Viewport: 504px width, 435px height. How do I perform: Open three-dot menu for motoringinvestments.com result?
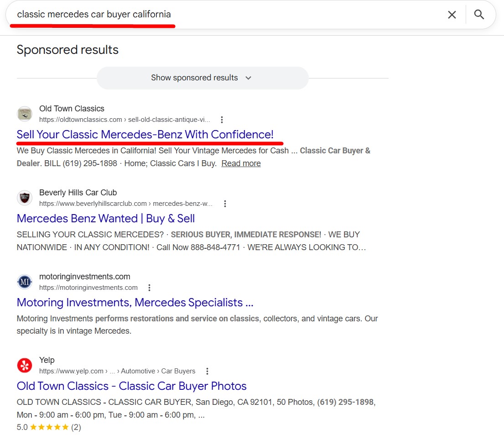click(149, 288)
